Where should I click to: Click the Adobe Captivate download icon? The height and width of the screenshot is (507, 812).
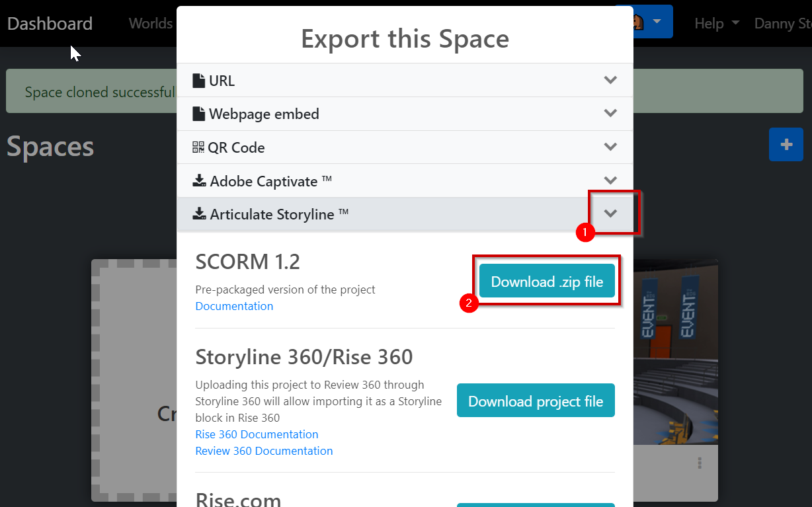pos(199,180)
